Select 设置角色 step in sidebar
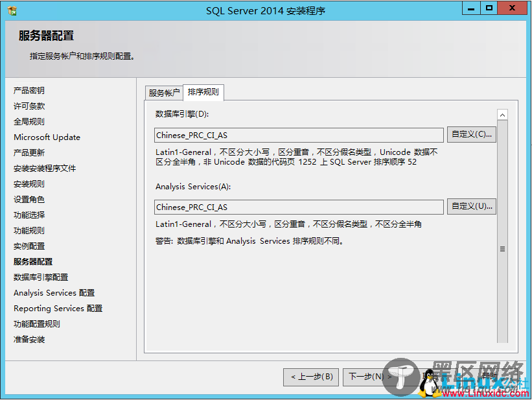 coord(29,199)
